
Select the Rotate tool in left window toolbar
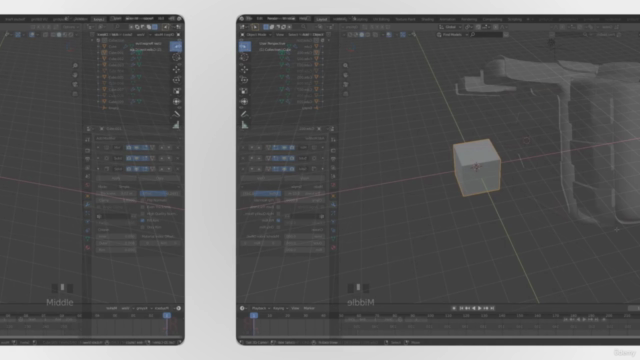pos(176,80)
